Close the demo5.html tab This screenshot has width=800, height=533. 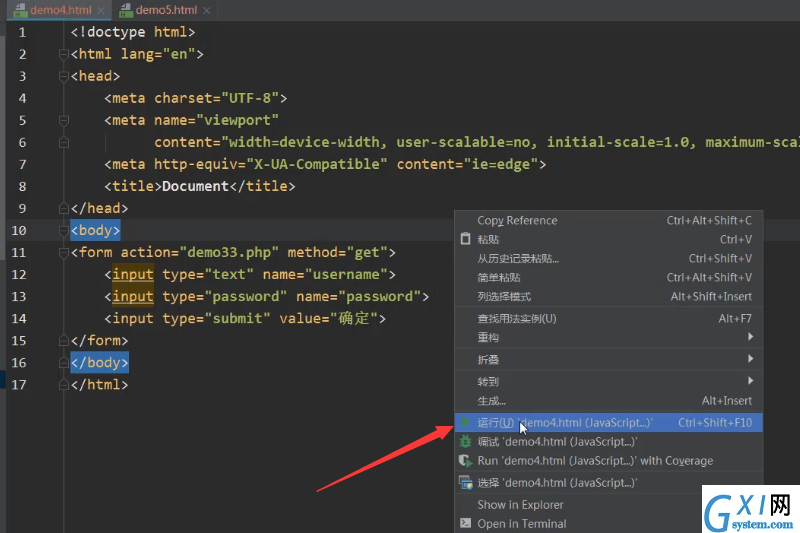(x=207, y=10)
